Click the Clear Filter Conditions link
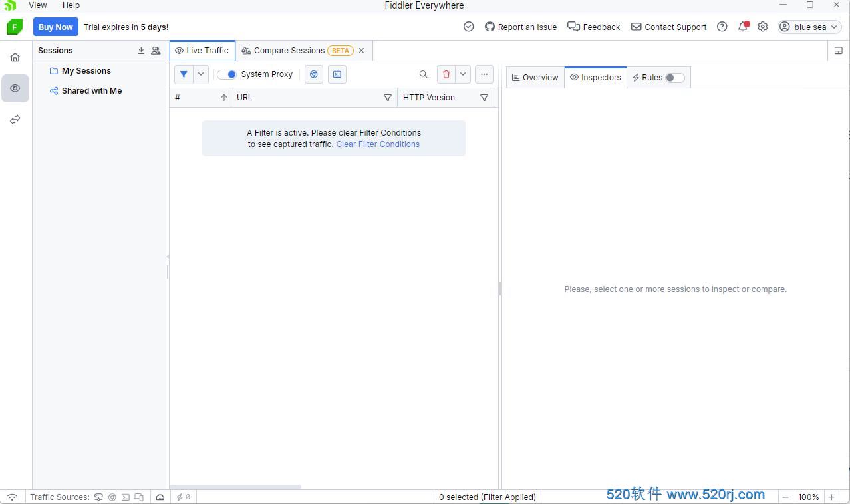This screenshot has width=850, height=504. pos(378,144)
